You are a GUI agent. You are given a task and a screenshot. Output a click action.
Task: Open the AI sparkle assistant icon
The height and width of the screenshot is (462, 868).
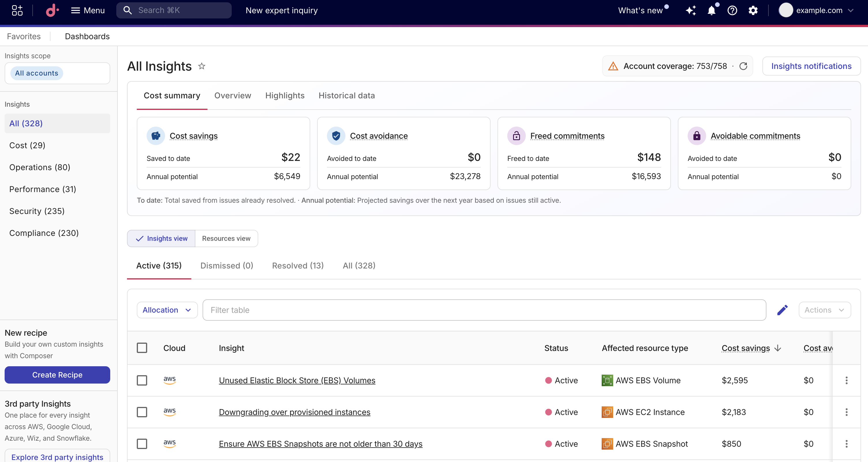tap(691, 10)
